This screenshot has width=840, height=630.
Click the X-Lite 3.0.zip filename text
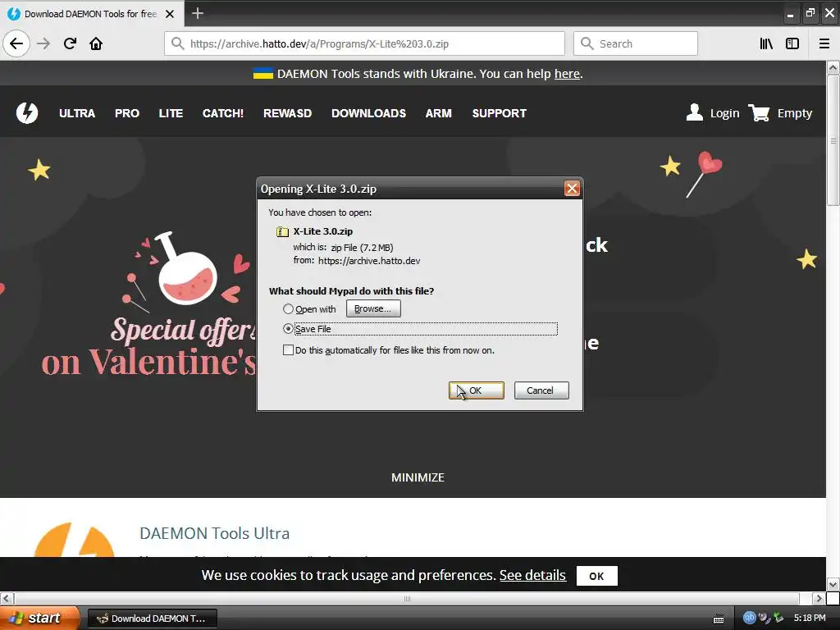coord(323,231)
